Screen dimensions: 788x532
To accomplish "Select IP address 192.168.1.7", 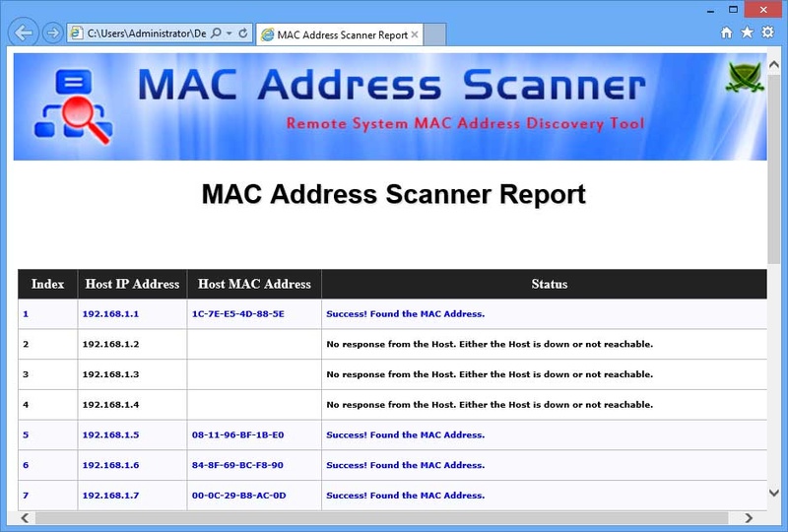I will (x=110, y=495).
